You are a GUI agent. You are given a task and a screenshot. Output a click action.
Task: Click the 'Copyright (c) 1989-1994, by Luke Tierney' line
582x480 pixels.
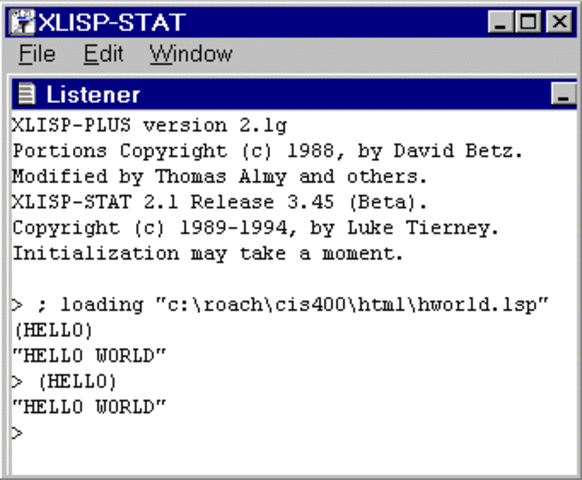click(x=255, y=228)
